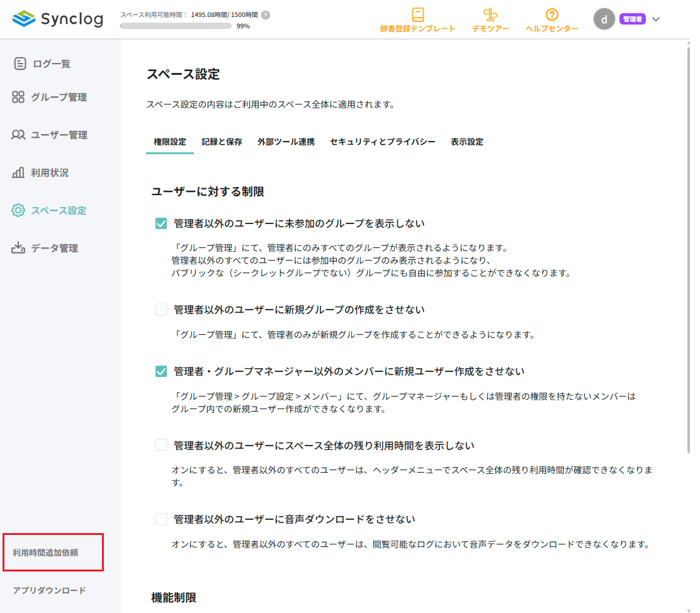Click the 利用状況 bar chart icon
The image size is (700, 613).
coord(18,172)
